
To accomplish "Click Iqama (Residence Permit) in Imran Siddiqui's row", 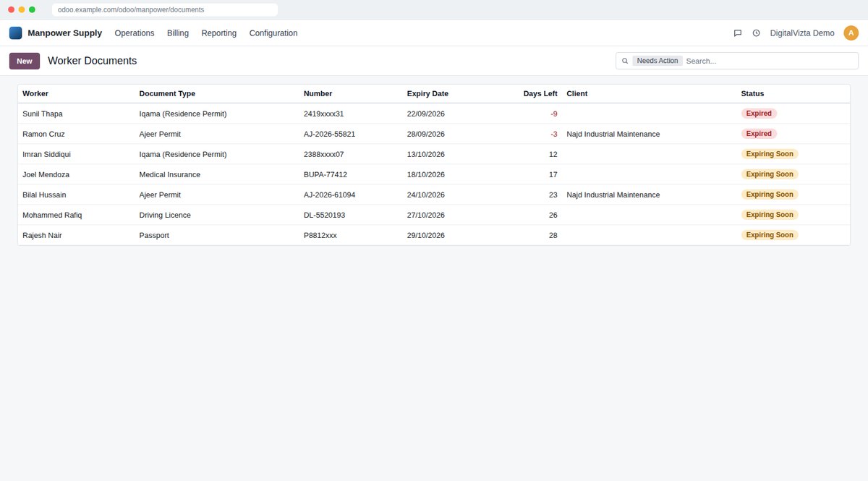I will (x=183, y=154).
